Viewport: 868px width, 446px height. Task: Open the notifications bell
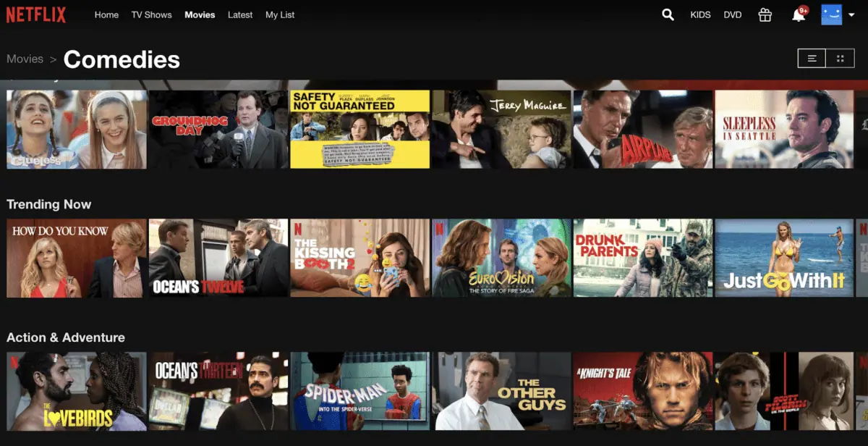(x=799, y=14)
